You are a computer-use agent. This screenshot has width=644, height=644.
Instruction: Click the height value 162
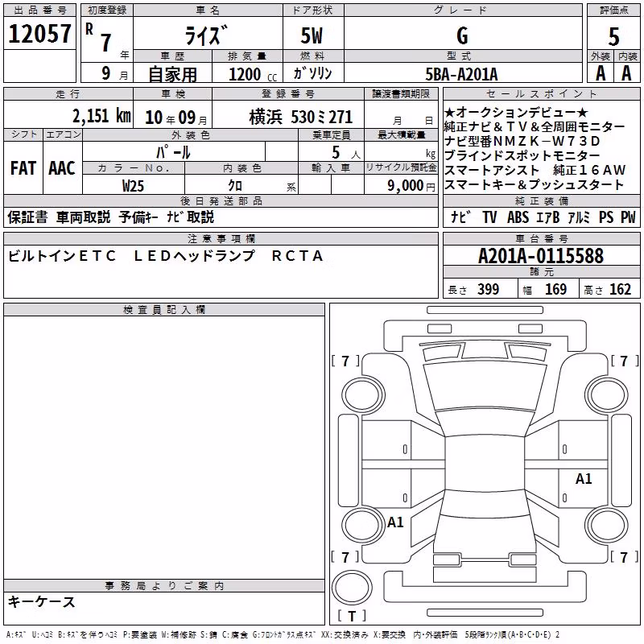(620, 290)
